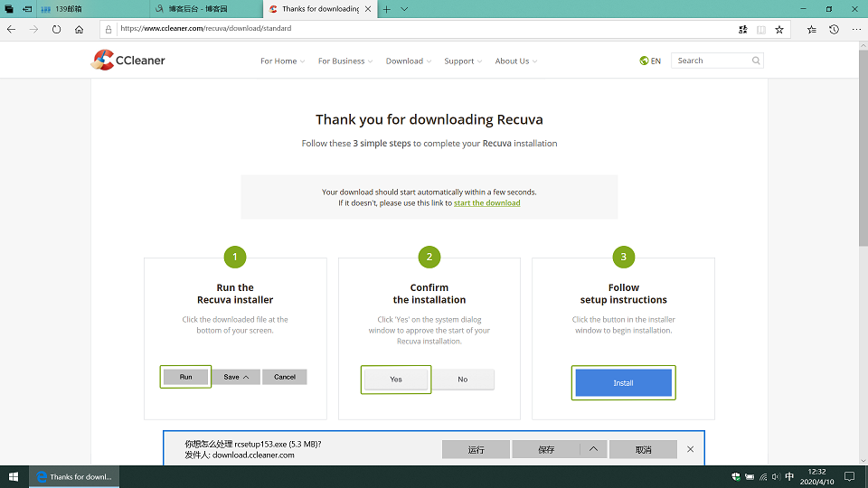Click the CCleaner logo
Screen dimensions: 868x488
tap(127, 61)
